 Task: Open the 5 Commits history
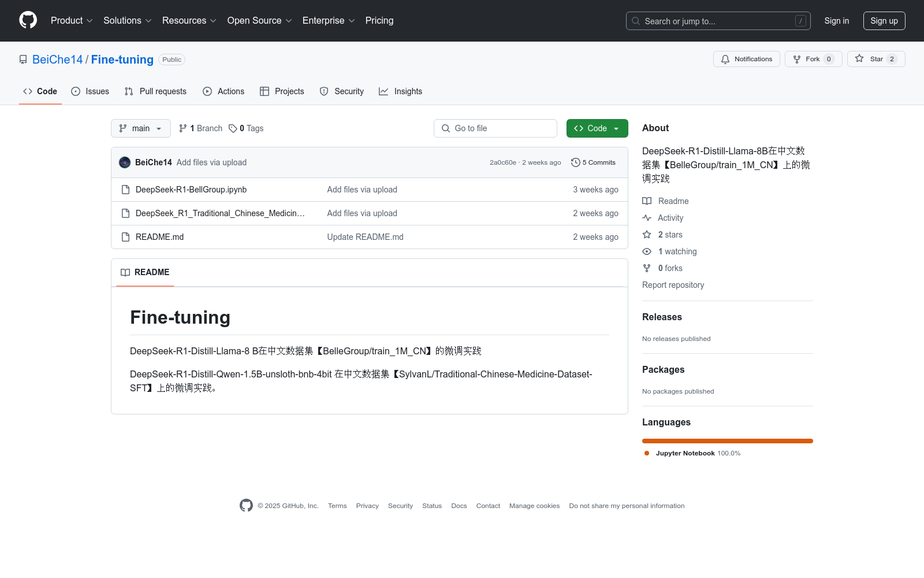tap(593, 162)
